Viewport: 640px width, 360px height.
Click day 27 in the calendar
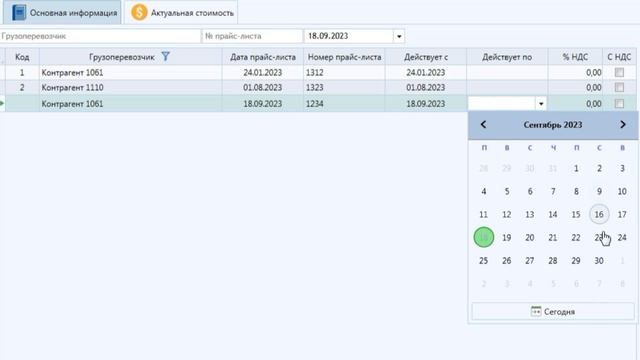(x=530, y=260)
